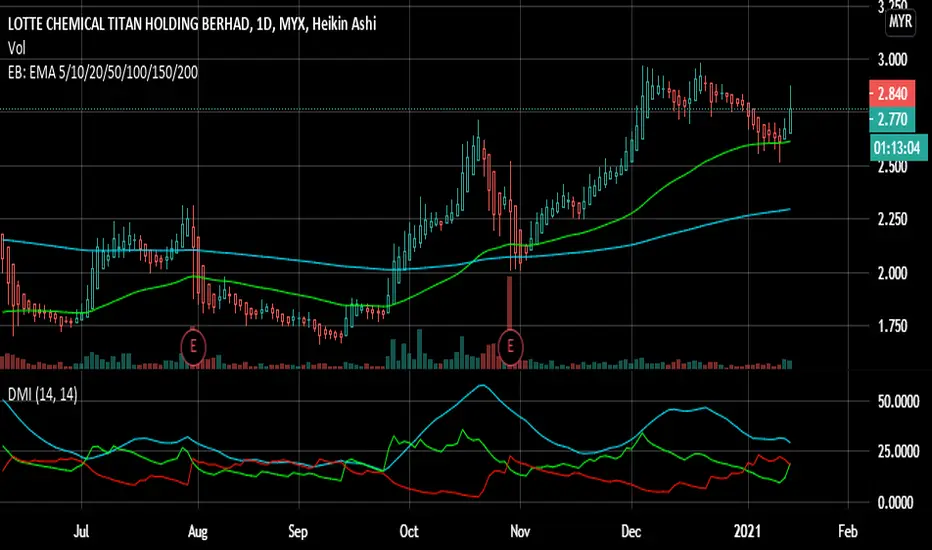Click the 2021 label on time axis

747,530
